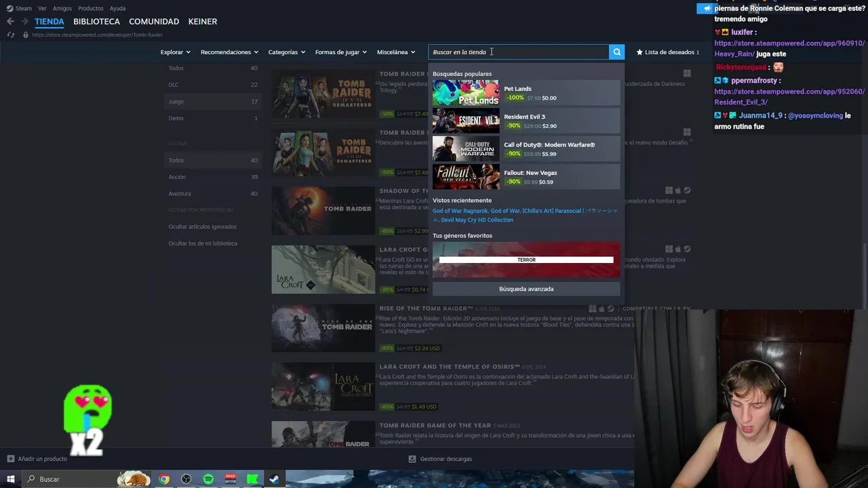Open the [Chilla's Art] Parasocial link
This screenshot has height=488, width=868.
tap(551, 211)
